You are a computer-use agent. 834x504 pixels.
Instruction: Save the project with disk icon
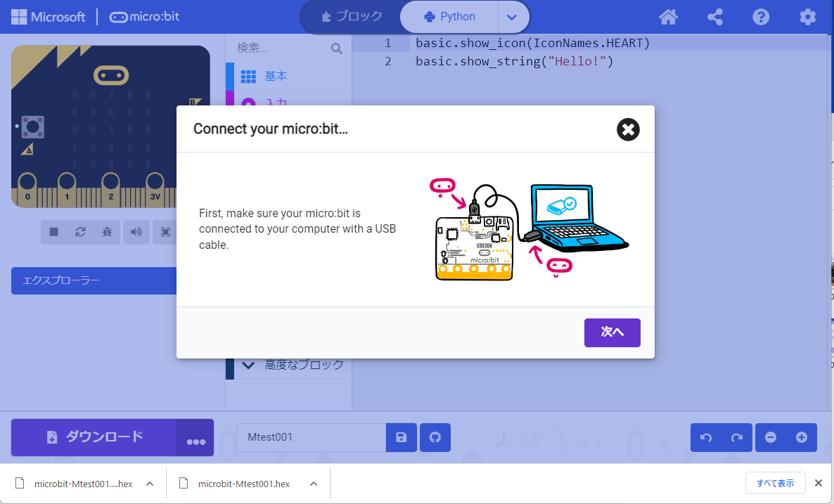(402, 437)
